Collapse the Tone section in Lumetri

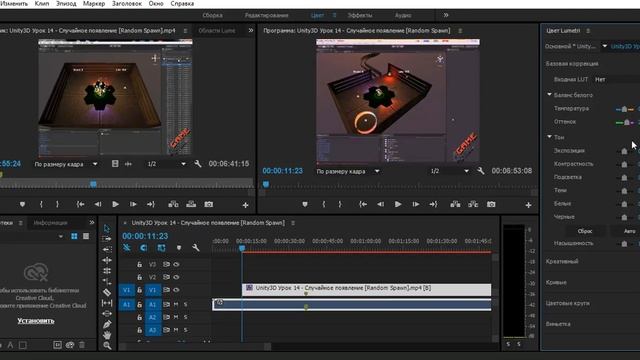pyautogui.click(x=549, y=137)
